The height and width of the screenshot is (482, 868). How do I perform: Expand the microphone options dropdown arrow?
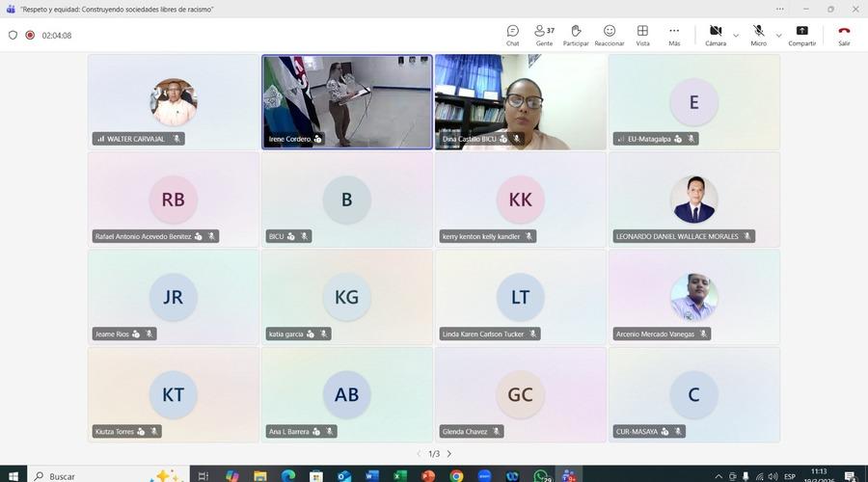click(x=779, y=35)
